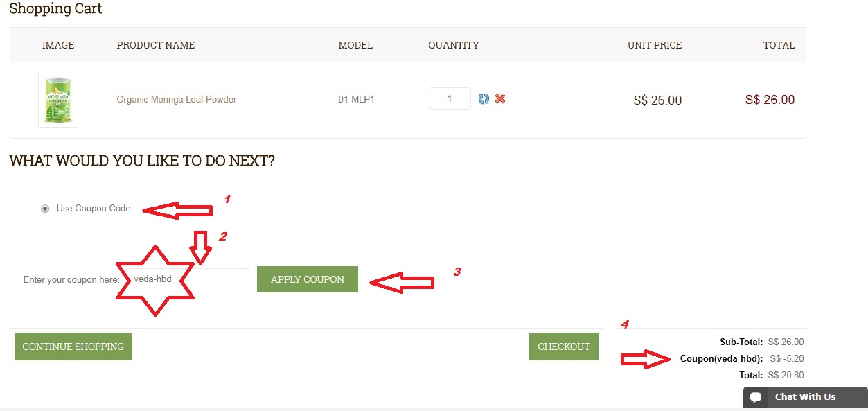This screenshot has width=868, height=411.
Task: Proceed with the CHECKOUT button
Action: pos(563,347)
